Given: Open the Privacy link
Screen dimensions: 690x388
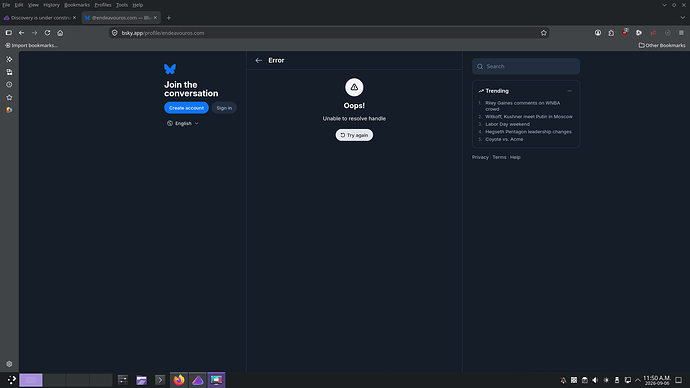Looking at the screenshot, I should (x=480, y=157).
